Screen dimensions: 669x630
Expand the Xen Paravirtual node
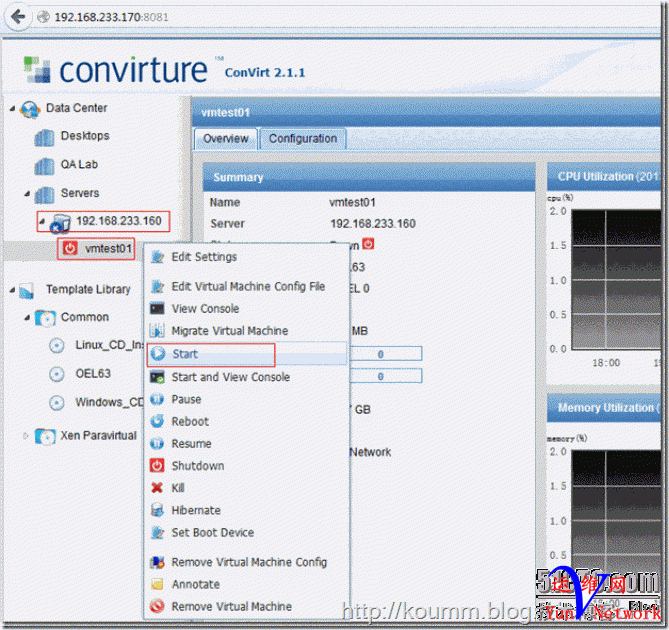(26, 436)
